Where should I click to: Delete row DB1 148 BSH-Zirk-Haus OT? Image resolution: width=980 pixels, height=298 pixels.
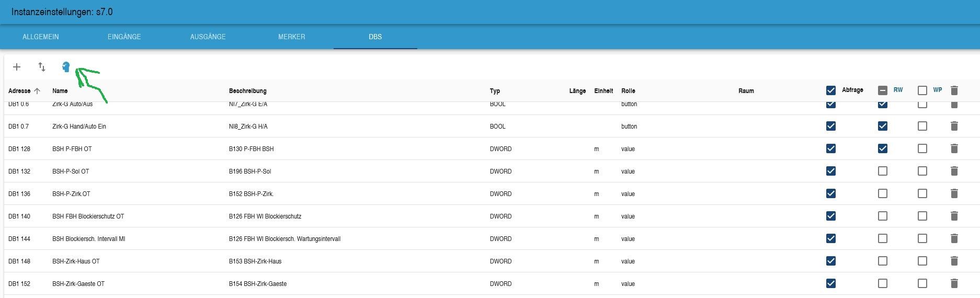(954, 261)
